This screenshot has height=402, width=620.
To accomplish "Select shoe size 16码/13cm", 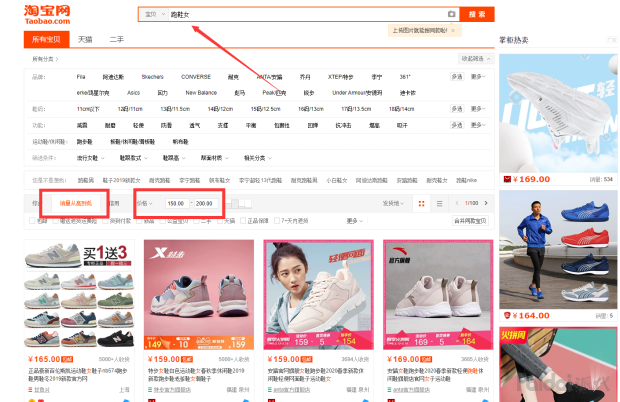I will 311,109.
